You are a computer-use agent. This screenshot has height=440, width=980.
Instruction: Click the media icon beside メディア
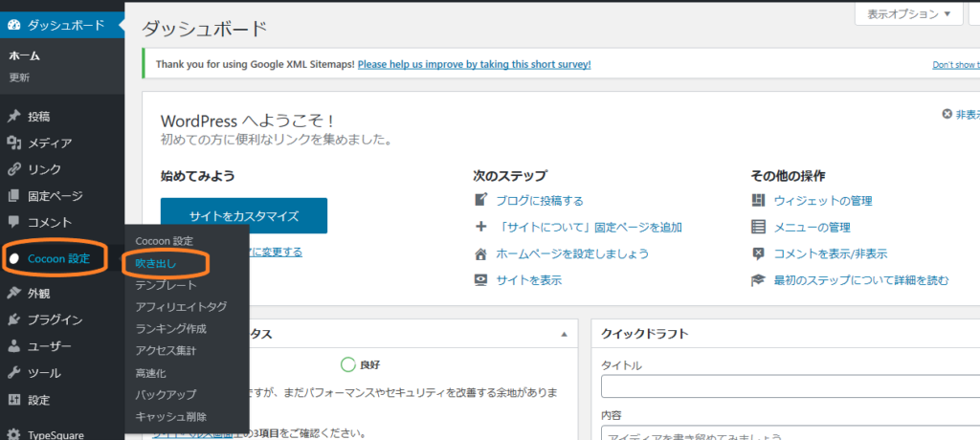(14, 143)
